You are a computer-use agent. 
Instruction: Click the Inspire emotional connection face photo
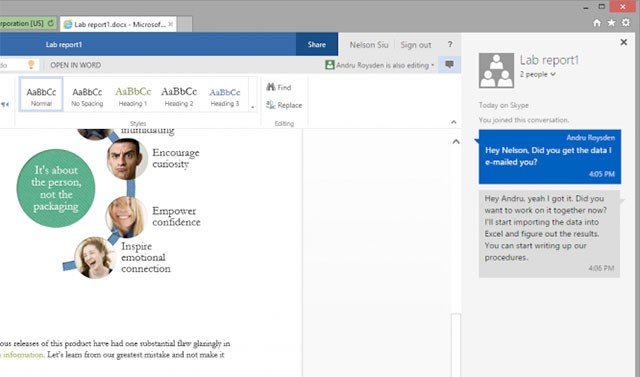tap(95, 258)
